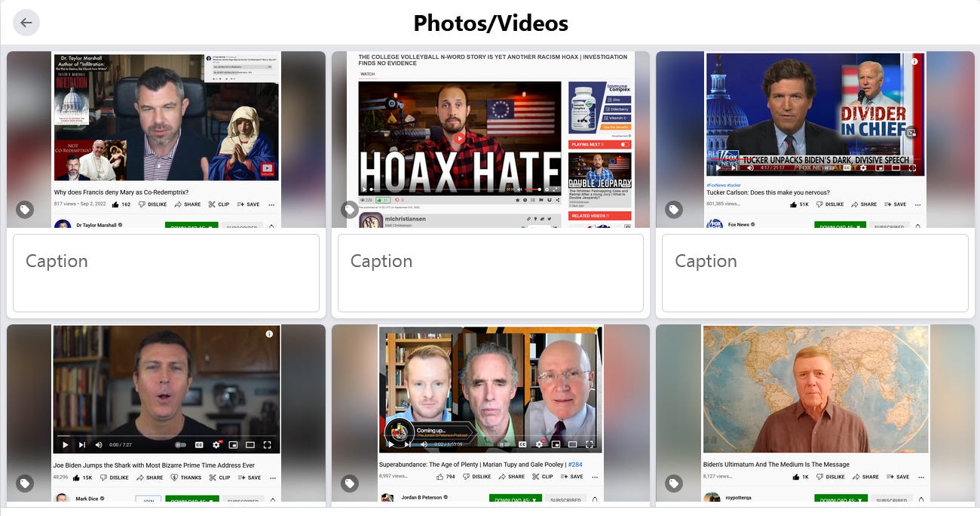Open the Joe Biden Jumps the Shark thumbnail
The height and width of the screenshot is (516, 980).
tap(166, 413)
